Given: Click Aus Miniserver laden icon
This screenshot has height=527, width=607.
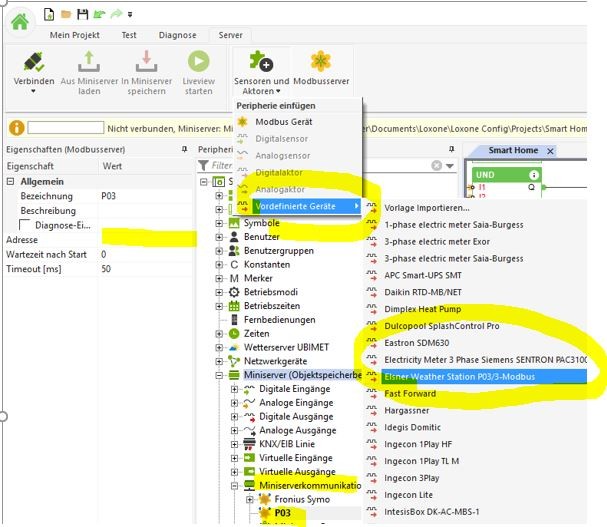Looking at the screenshot, I should pos(88,62).
